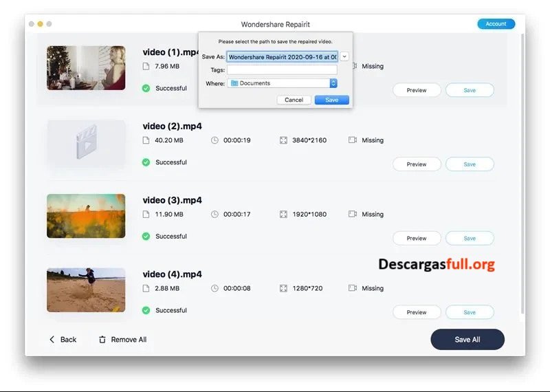
Task: Click the video (2).mp4 file name
Action: (173, 127)
